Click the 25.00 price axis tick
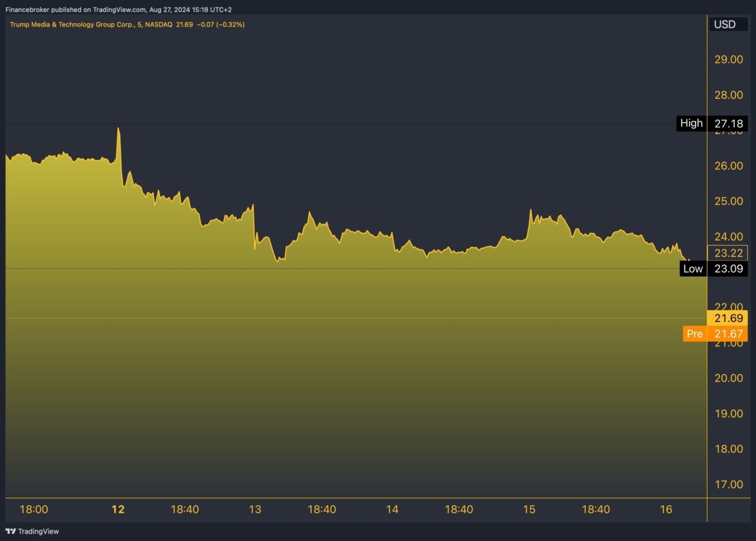 728,201
